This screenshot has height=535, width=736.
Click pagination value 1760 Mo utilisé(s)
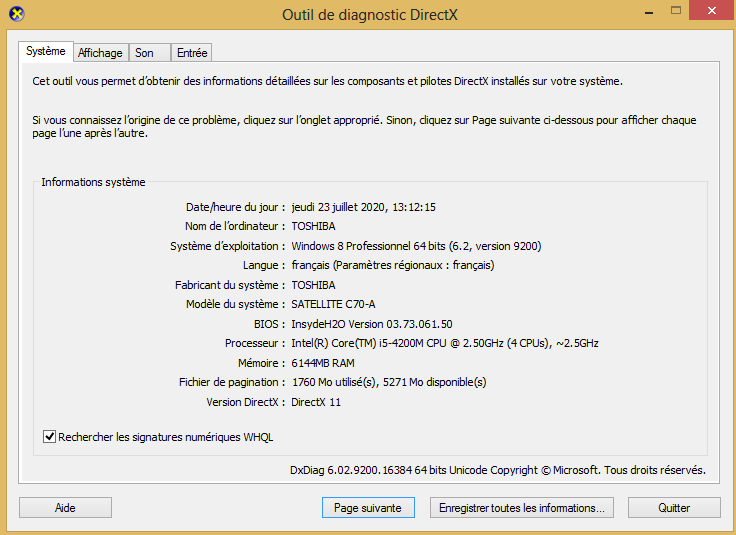coord(389,382)
